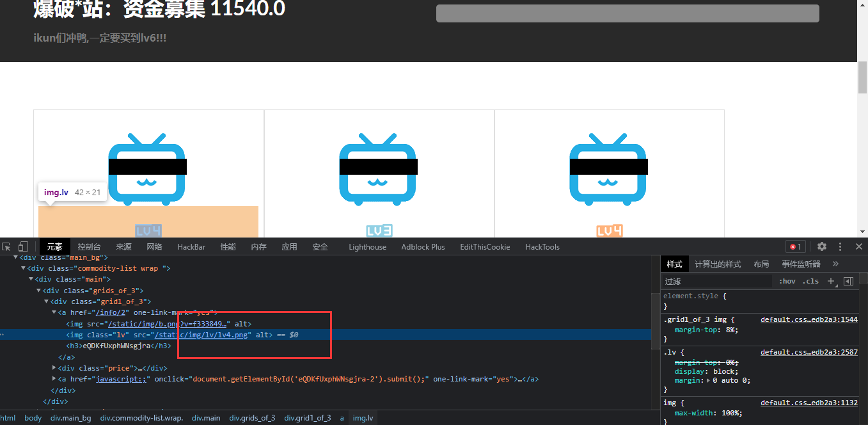Select the 计算出的样式 tab
The height and width of the screenshot is (425, 868).
pyautogui.click(x=718, y=264)
